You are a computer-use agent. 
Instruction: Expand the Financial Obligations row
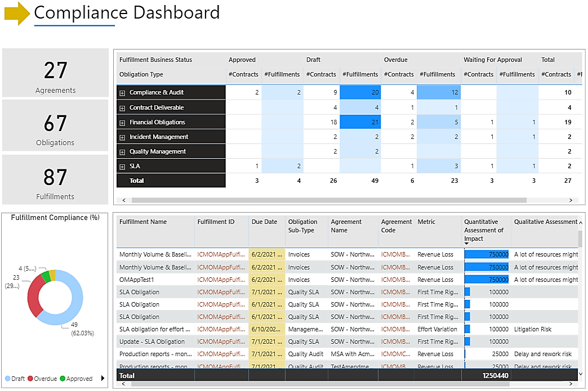pyautogui.click(x=122, y=123)
